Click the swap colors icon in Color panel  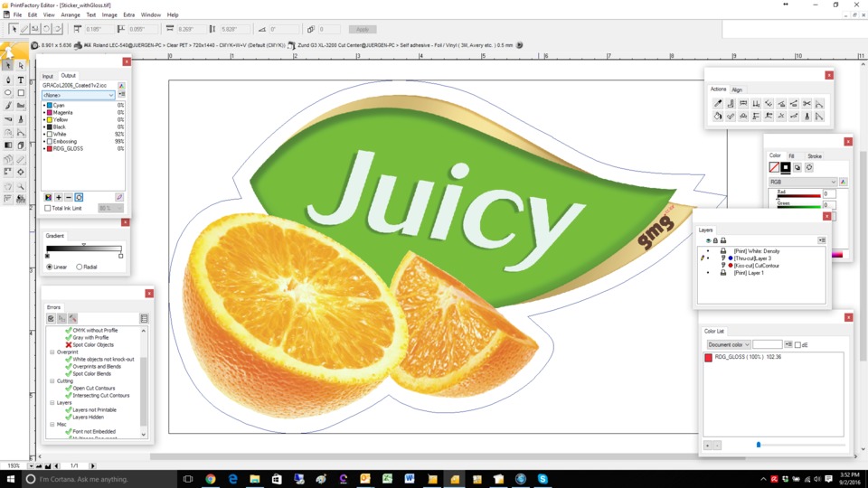point(797,168)
